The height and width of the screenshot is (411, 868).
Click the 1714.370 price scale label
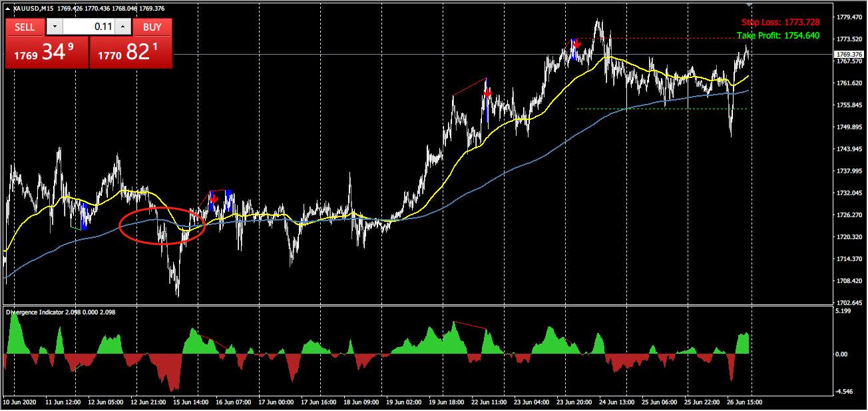point(849,259)
